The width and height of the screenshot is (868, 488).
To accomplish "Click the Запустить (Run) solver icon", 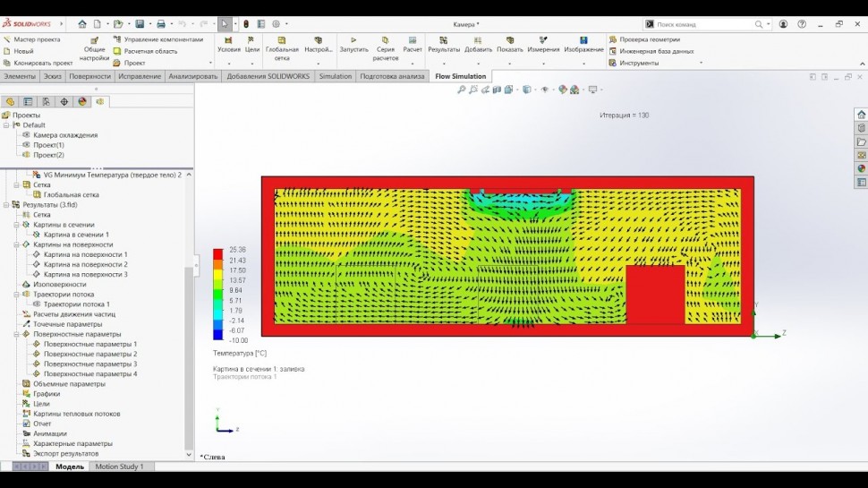I will (x=353, y=40).
